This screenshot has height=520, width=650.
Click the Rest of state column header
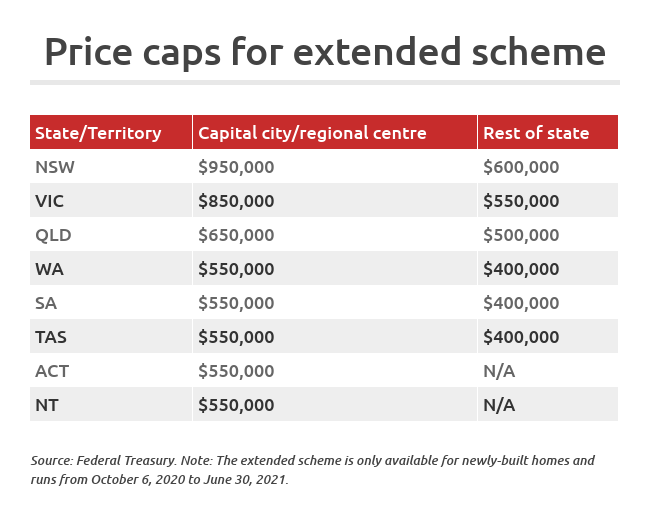point(536,133)
